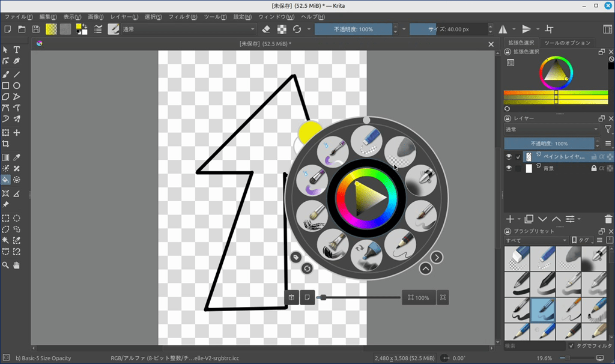615x364 pixels.
Task: Pick the Crop tool in toolbox
Action: click(x=5, y=144)
